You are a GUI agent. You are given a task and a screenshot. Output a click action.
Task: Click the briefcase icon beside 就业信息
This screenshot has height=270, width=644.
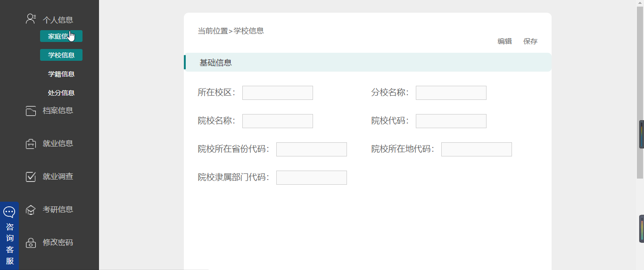[x=31, y=144]
